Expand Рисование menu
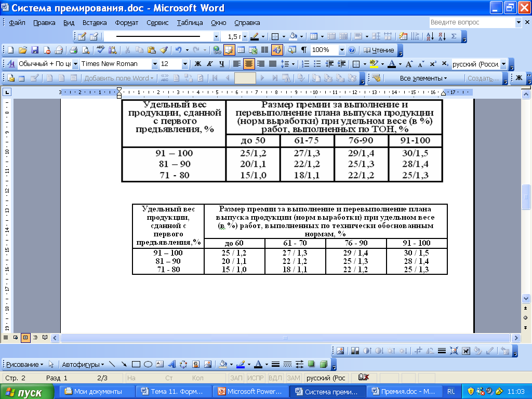 [x=24, y=364]
